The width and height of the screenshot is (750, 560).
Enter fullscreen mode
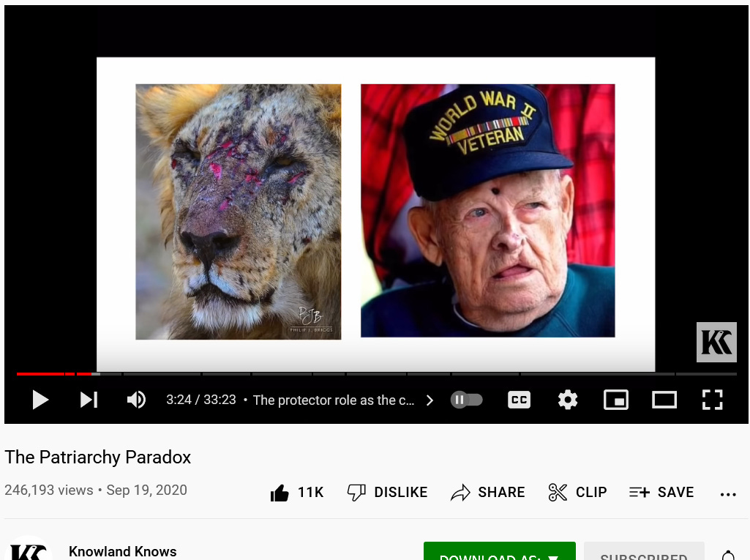[712, 400]
